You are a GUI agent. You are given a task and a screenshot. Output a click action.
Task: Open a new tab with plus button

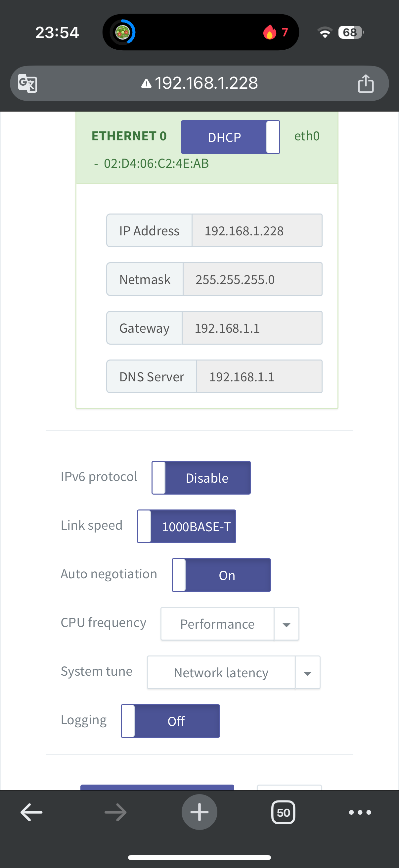pyautogui.click(x=199, y=812)
